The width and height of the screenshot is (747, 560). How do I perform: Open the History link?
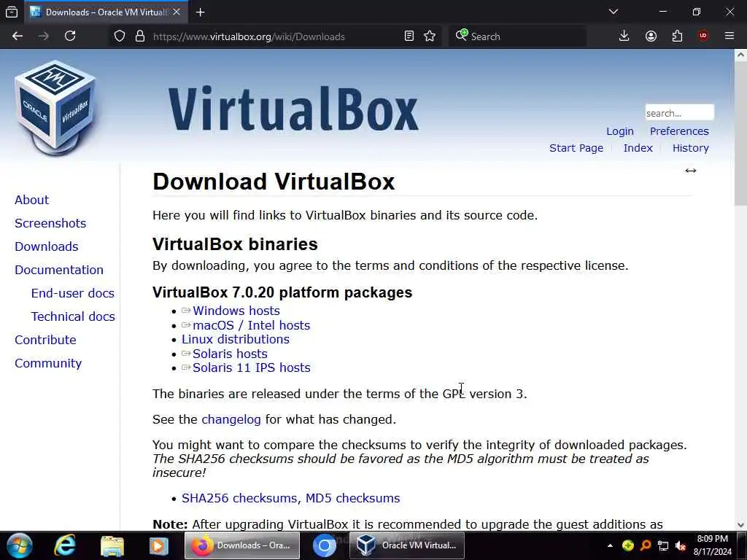[x=690, y=148]
